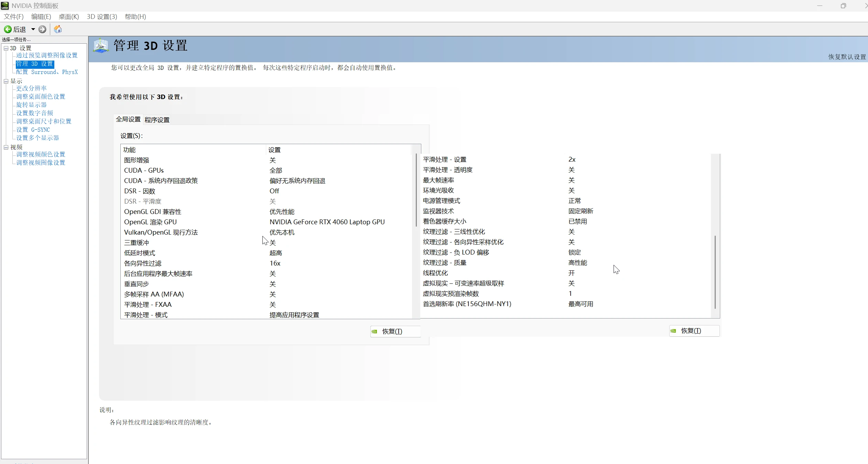The image size is (868, 464).
Task: Click the 管理 3D 设置 header icon
Action: tap(101, 46)
